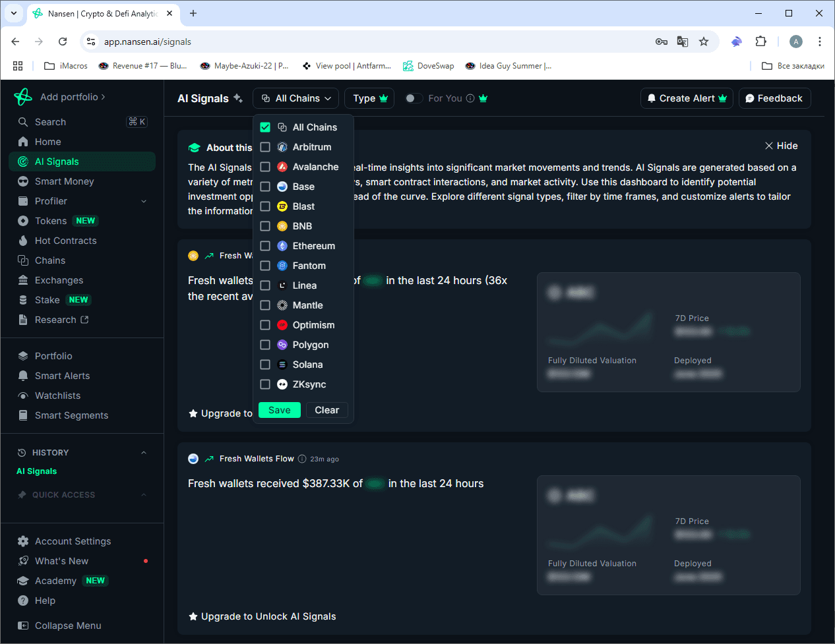Open the bookmarks apps grid icon
835x644 pixels.
point(18,66)
